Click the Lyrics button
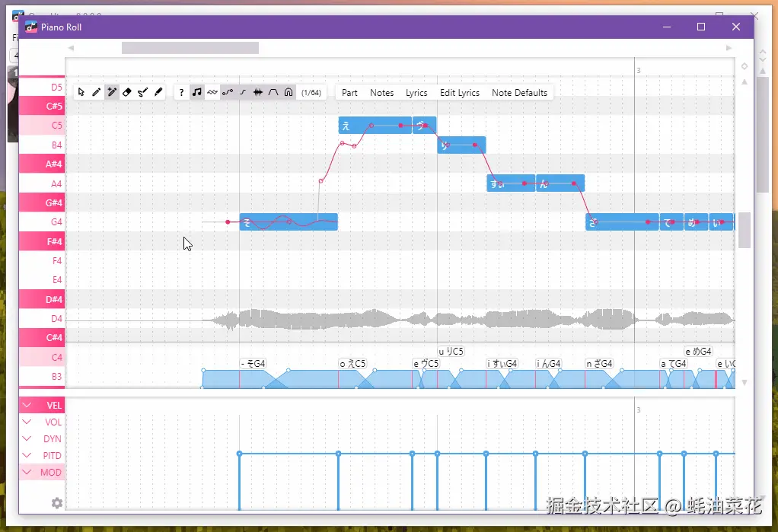The image size is (778, 532). point(417,92)
